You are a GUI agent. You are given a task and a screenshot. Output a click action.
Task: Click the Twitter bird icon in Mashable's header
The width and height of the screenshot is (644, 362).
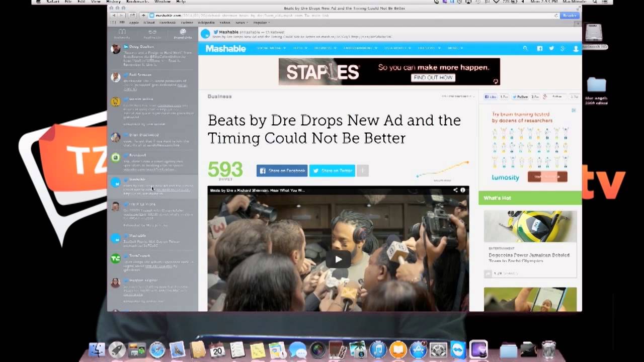pyautogui.click(x=551, y=48)
